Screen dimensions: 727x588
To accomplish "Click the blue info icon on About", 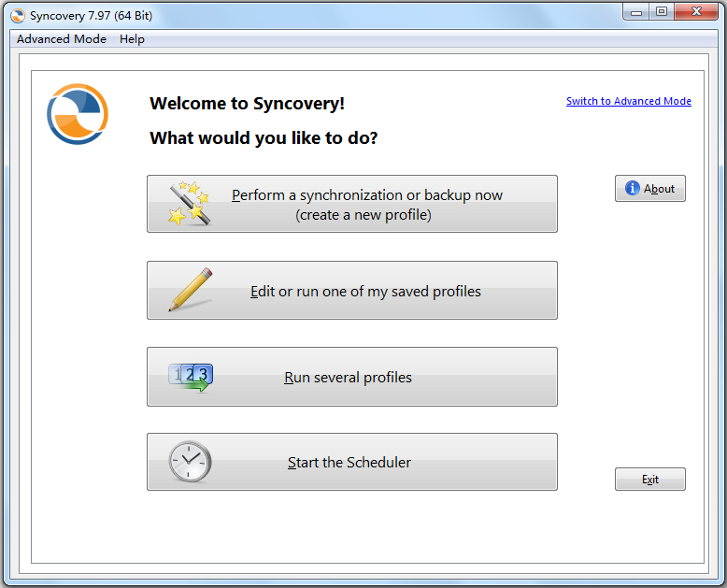I will [632, 188].
